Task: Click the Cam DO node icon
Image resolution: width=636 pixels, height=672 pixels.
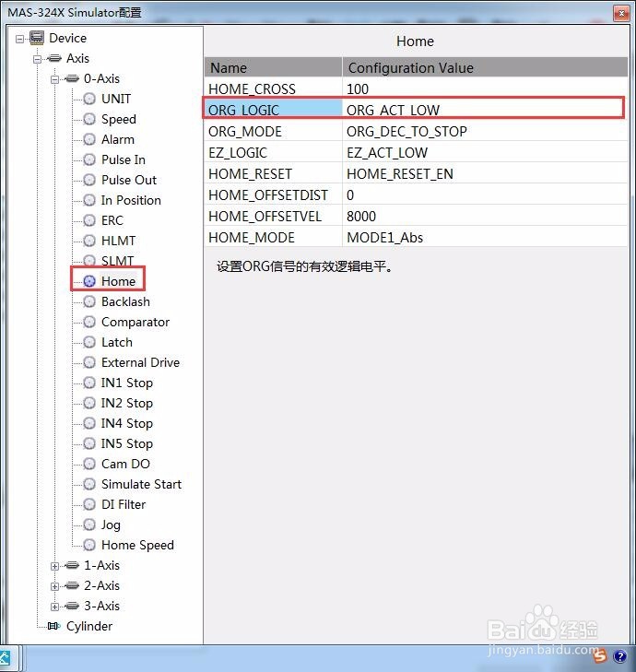Action: [89, 464]
